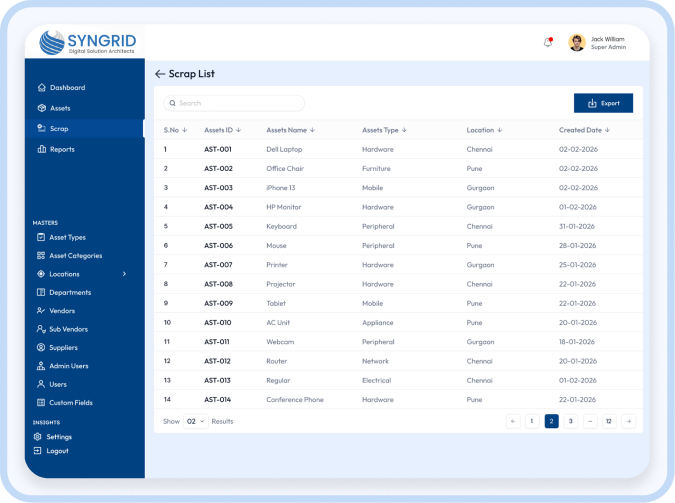Open Dashboard from the sidebar
This screenshot has height=503, width=675.
pyautogui.click(x=67, y=88)
